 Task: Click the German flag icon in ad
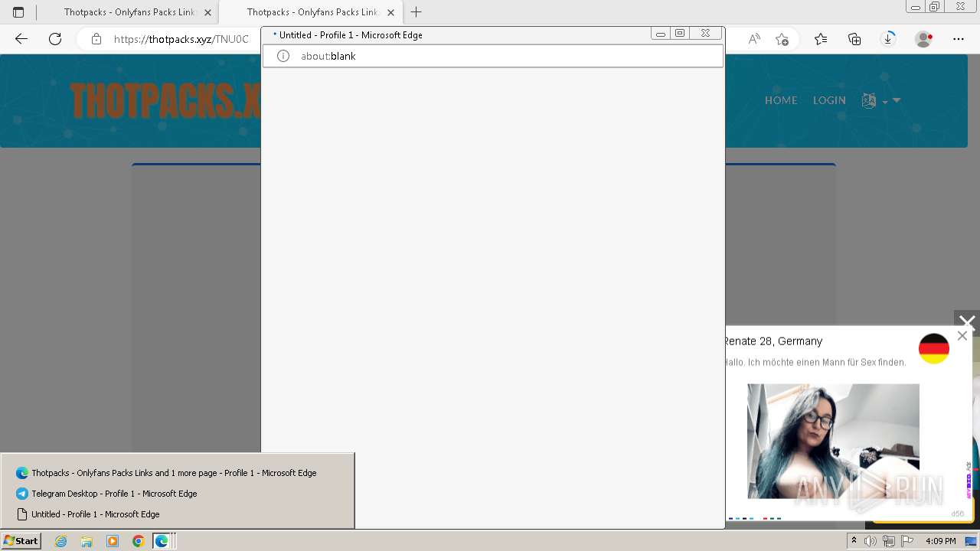934,349
